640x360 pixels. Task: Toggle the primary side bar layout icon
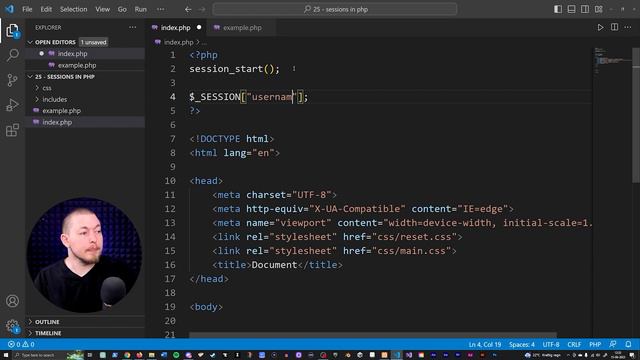(x=558, y=9)
